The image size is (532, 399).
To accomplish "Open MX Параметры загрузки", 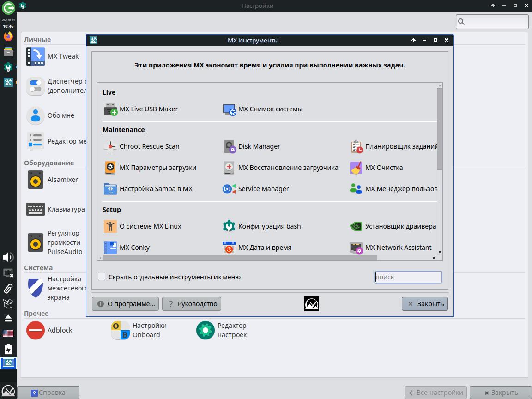I will [150, 168].
